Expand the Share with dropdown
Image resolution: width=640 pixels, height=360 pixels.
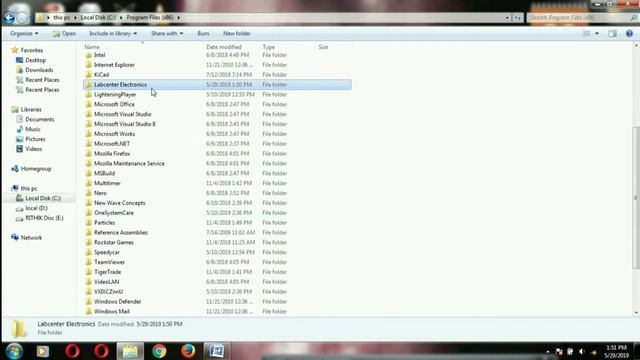tap(167, 33)
